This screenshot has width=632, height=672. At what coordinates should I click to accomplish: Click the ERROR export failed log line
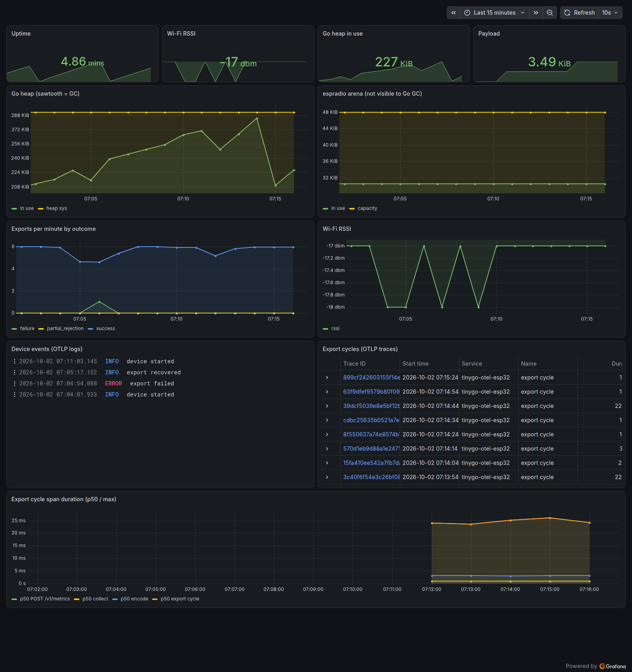pyautogui.click(x=160, y=383)
